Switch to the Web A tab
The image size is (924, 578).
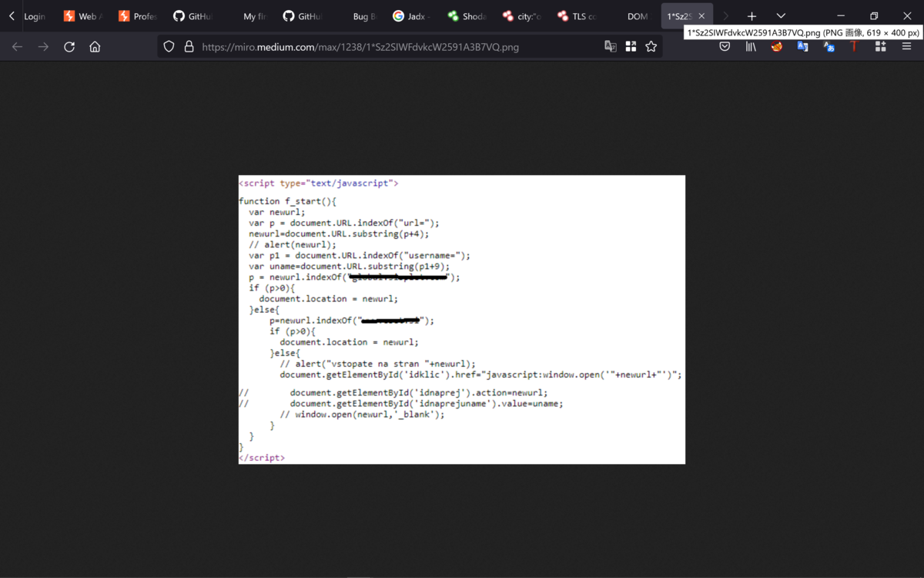(82, 16)
